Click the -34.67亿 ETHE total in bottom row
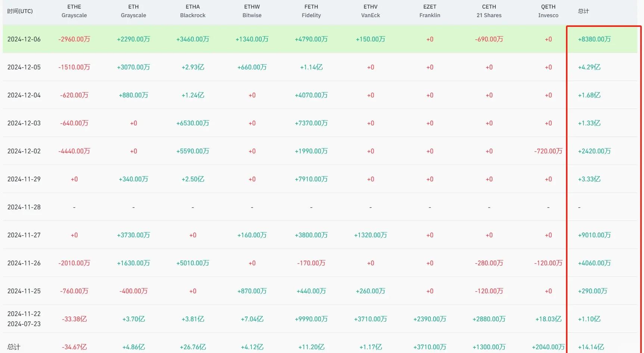This screenshot has height=353, width=644. (x=74, y=347)
